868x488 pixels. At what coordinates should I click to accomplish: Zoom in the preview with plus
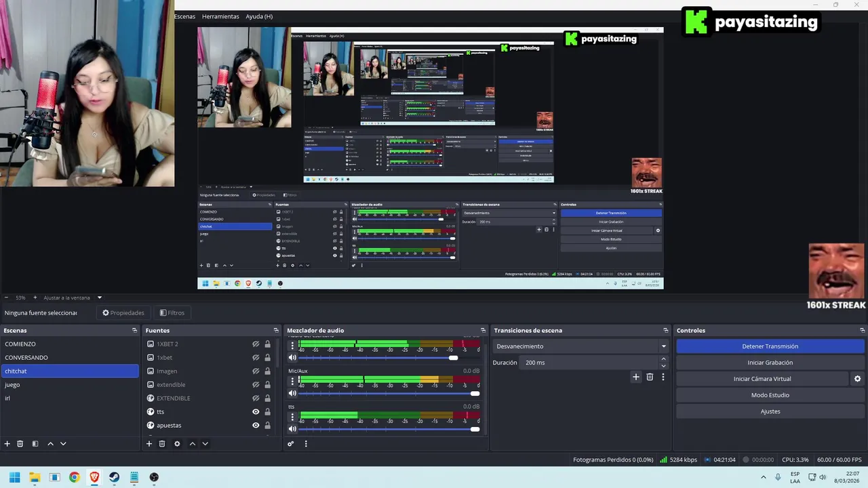click(x=35, y=298)
